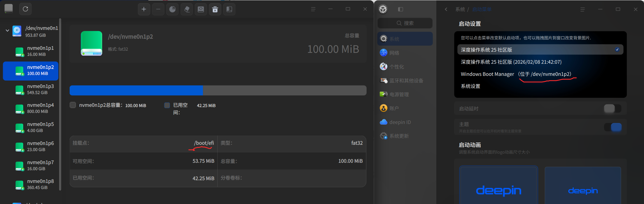This screenshot has width=644, height=204.
Task: Select partition nvme0n1p2 100.00 MiB
Action: pyautogui.click(x=31, y=71)
